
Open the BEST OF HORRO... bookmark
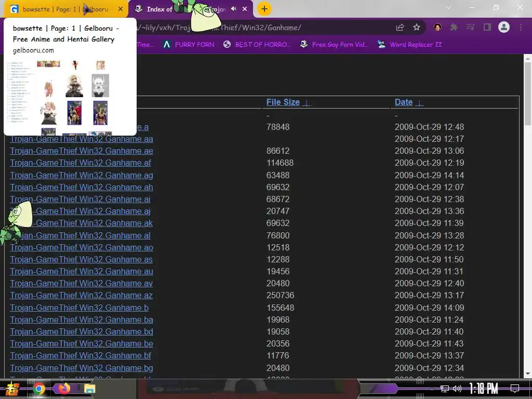tap(257, 45)
